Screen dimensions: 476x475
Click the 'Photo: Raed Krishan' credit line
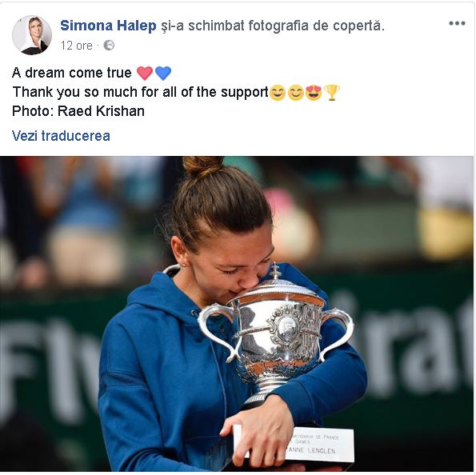78,111
